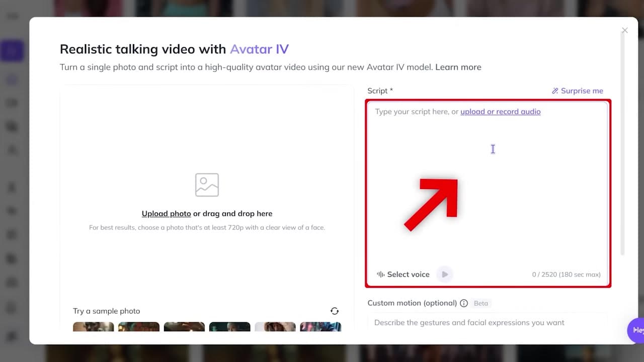Viewport: 644px width, 362px height.
Task: Open the Select voice picker
Action: pos(403,275)
